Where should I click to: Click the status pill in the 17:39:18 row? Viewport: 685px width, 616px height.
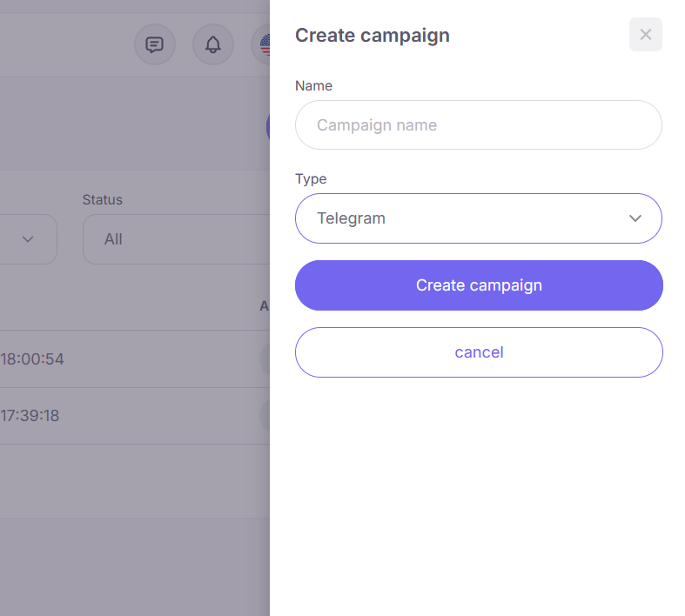pos(265,416)
